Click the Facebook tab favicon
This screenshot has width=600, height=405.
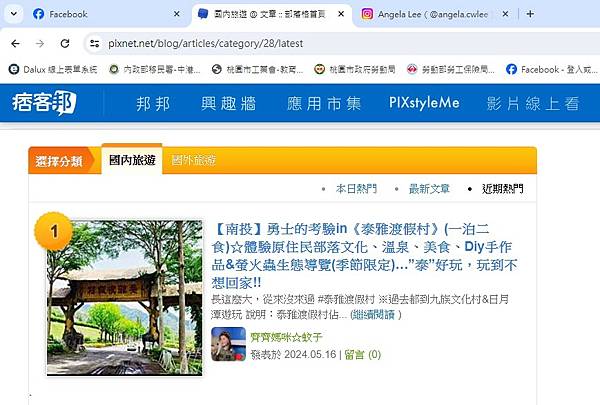(x=39, y=14)
